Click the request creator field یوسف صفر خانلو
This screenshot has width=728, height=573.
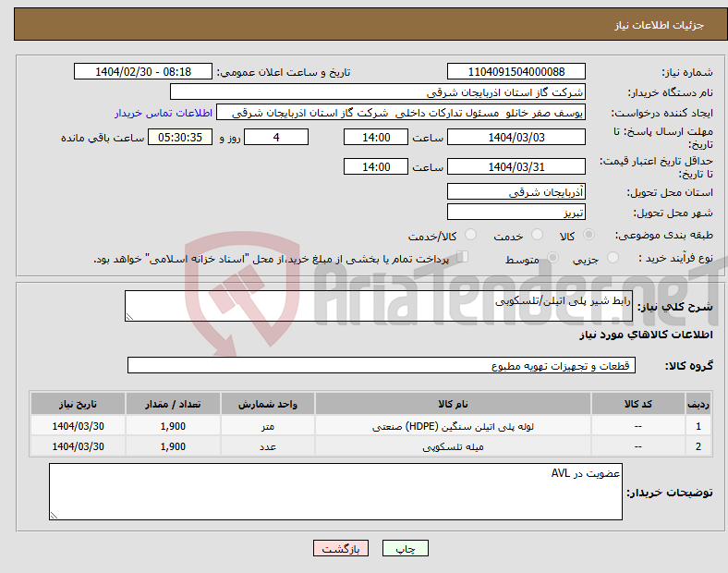[x=401, y=113]
